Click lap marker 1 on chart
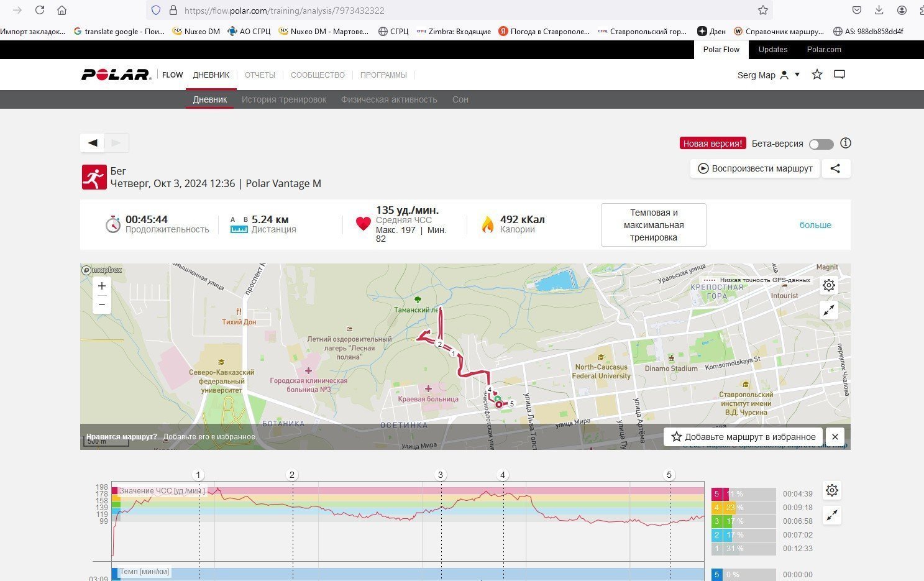Screen dimensions: 924x581 coord(198,475)
